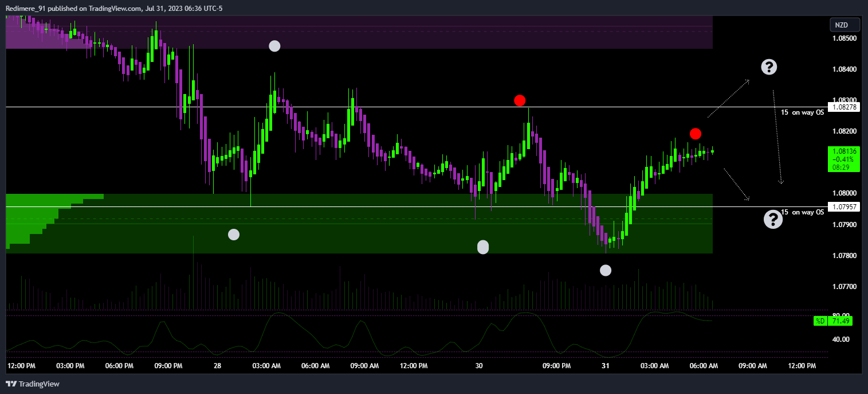Click the white dot below the green zone
This screenshot has height=394, width=868.
[x=606, y=270]
